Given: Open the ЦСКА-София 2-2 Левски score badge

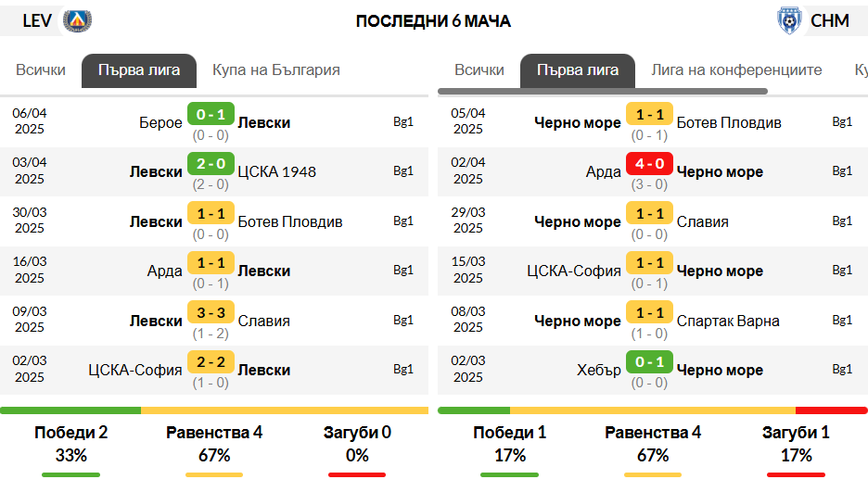Looking at the screenshot, I should point(211,362).
